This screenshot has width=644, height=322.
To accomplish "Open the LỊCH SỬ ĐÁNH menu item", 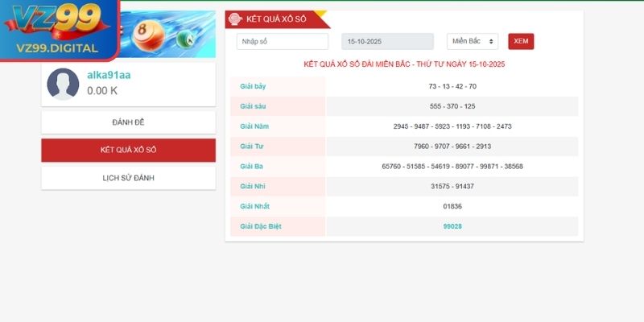I will coord(129,178).
